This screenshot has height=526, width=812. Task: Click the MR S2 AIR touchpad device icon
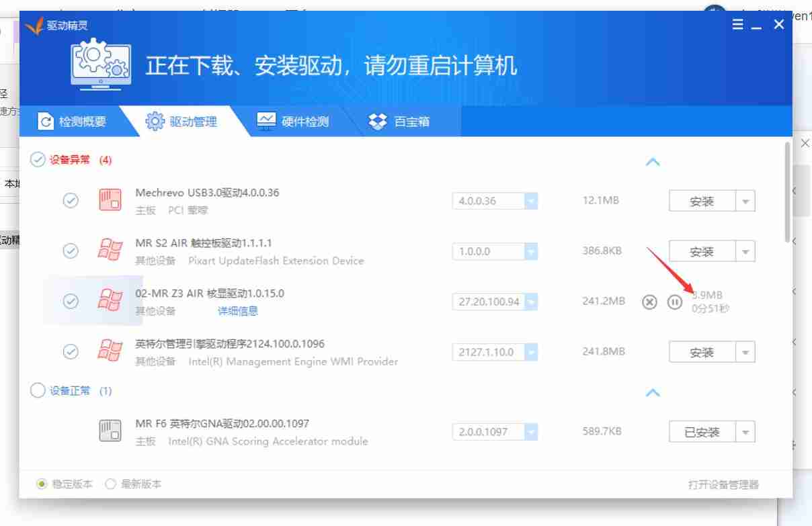click(x=110, y=251)
